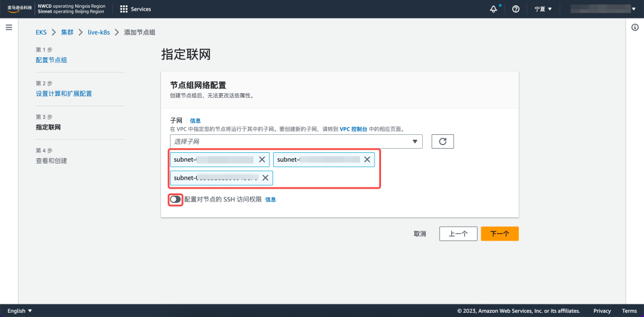The image size is (644, 317).
Task: Remove the first subnet tag in top row
Action: [x=262, y=159]
